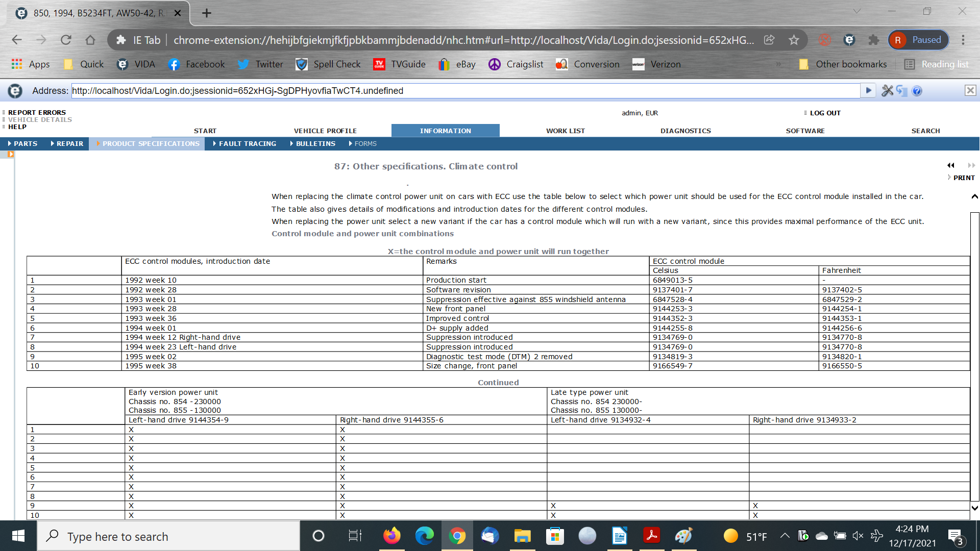This screenshot has width=980, height=551.
Task: Click IE Tab switch rendering engine icon
Action: (902, 91)
